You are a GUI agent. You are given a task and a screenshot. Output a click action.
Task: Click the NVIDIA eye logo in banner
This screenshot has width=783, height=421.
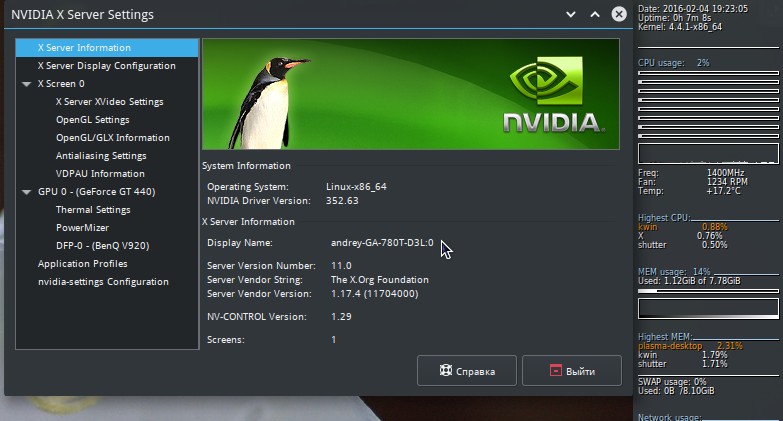pyautogui.click(x=546, y=81)
